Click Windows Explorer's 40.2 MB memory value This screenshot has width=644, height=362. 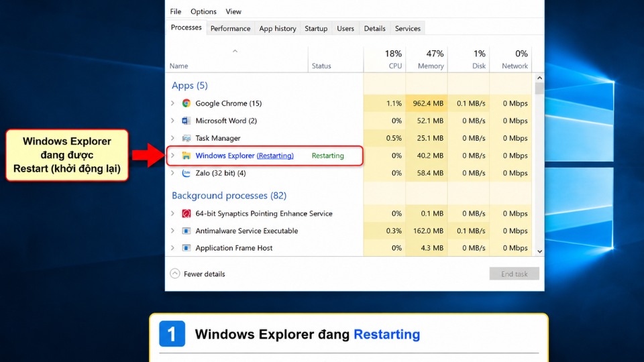pos(430,156)
